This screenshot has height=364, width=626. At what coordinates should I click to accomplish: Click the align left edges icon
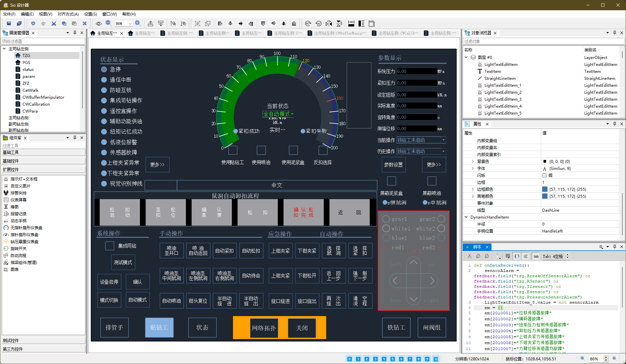point(220,24)
